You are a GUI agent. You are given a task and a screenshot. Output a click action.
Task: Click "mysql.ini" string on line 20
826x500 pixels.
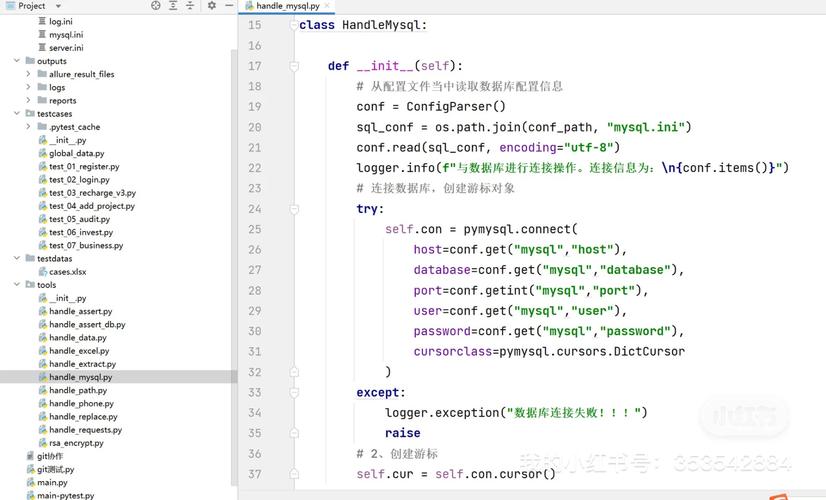(x=645, y=127)
